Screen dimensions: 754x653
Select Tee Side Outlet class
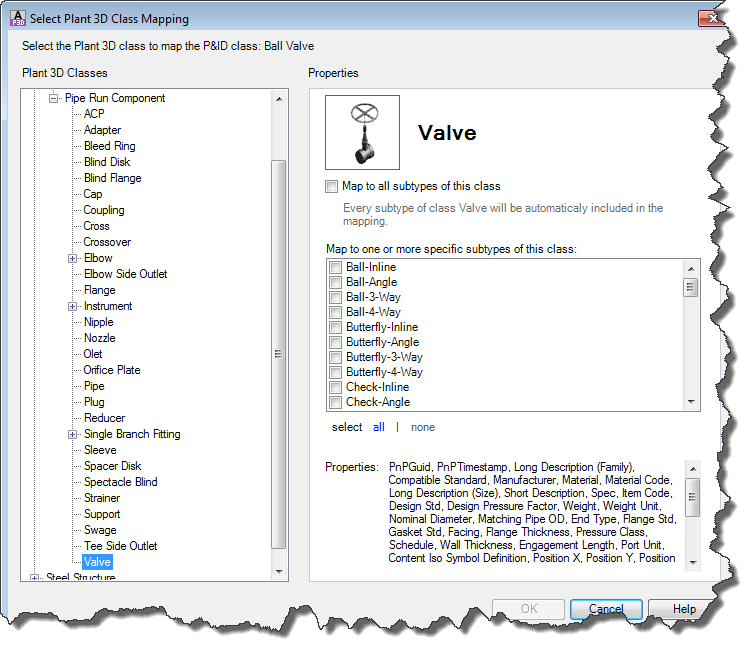120,546
